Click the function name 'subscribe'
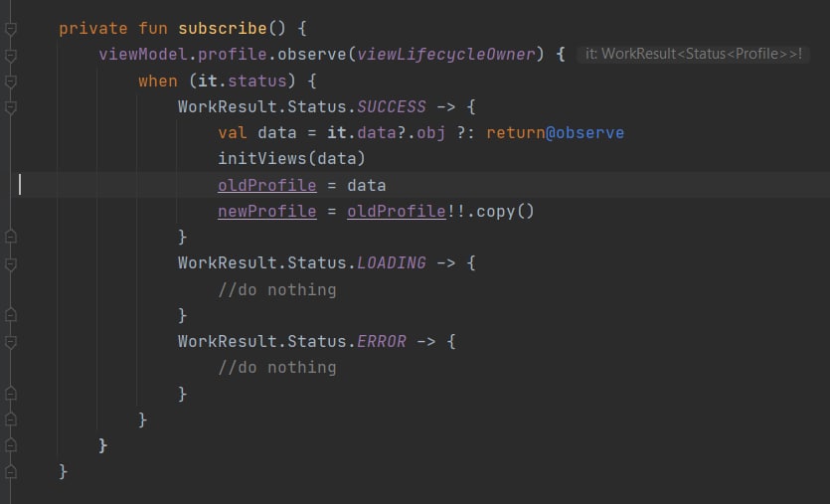Image resolution: width=830 pixels, height=504 pixels. [x=223, y=28]
